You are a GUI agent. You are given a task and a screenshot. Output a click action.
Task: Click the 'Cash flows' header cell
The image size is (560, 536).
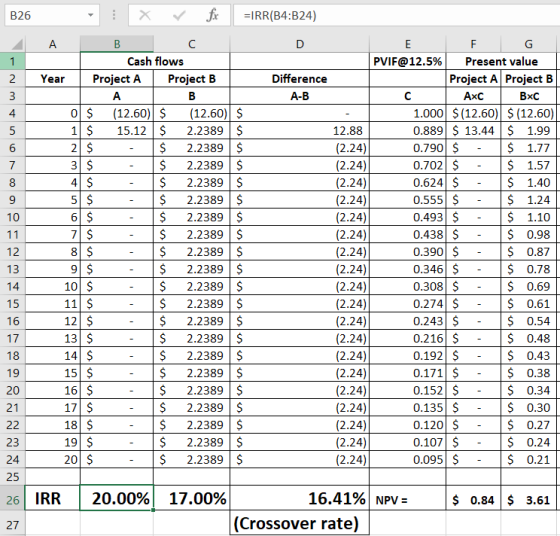[x=155, y=61]
